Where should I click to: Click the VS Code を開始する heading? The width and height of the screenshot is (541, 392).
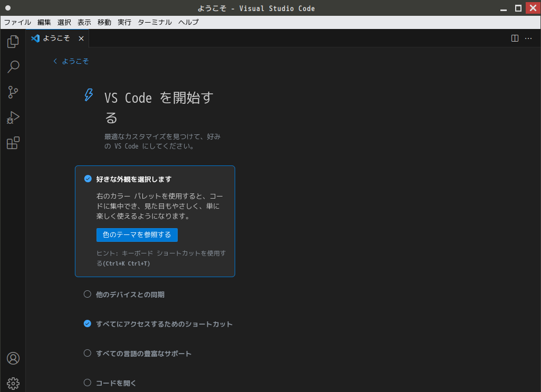pos(159,107)
